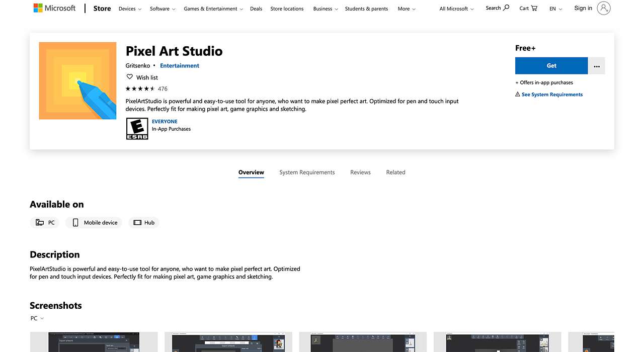
Task: Open the second screenshot thumbnail
Action: (x=228, y=342)
